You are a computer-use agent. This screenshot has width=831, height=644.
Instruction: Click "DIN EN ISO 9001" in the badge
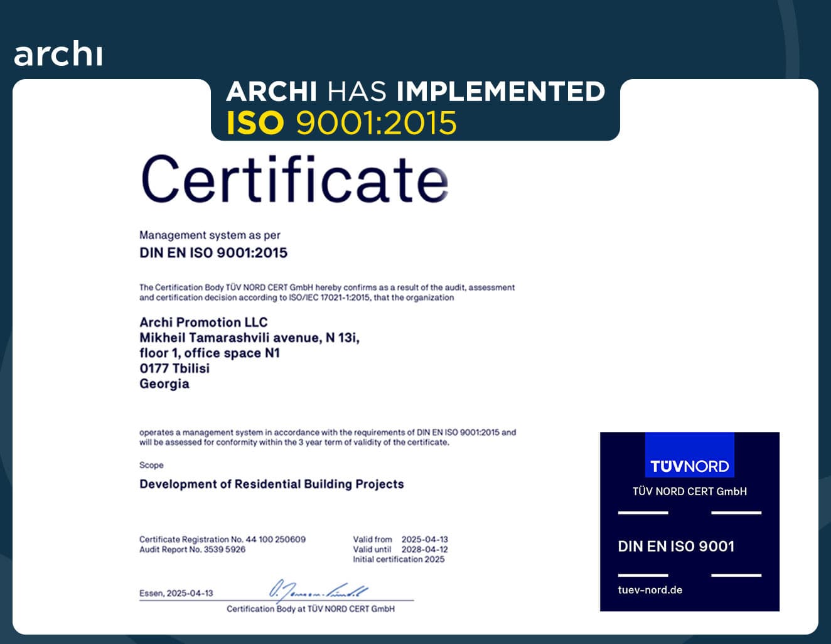coord(676,547)
